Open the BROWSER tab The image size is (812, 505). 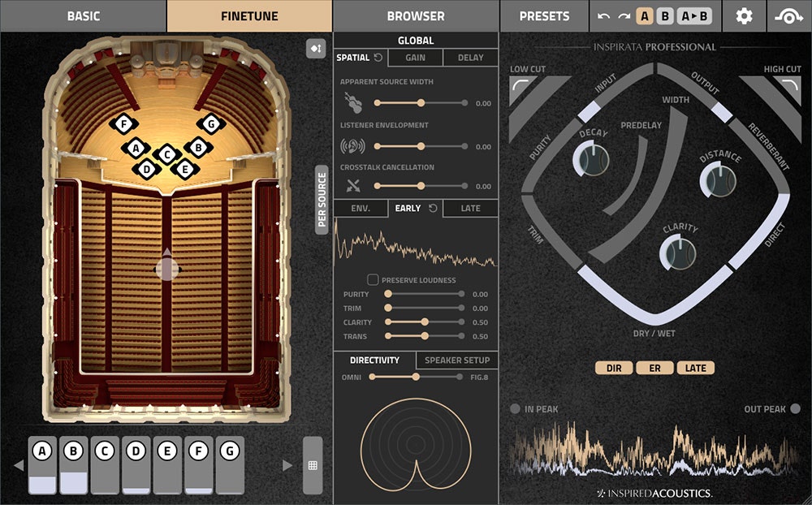click(x=416, y=16)
